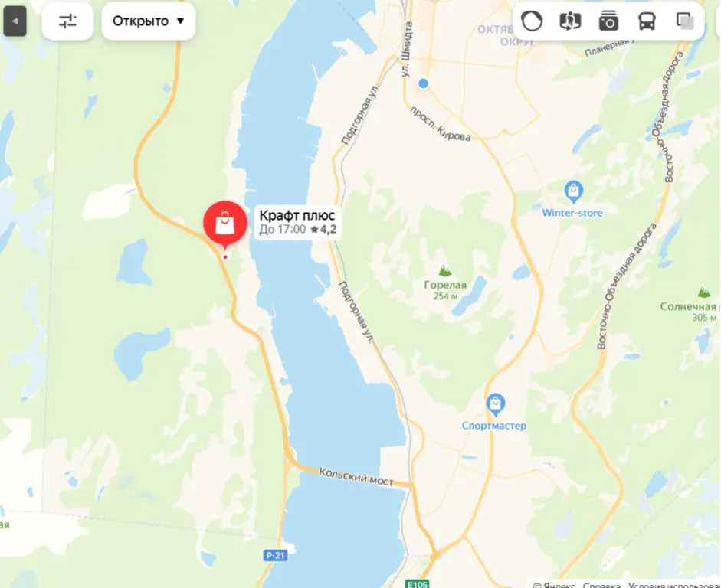
Task: Open the filters settings icon
Action: point(67,21)
